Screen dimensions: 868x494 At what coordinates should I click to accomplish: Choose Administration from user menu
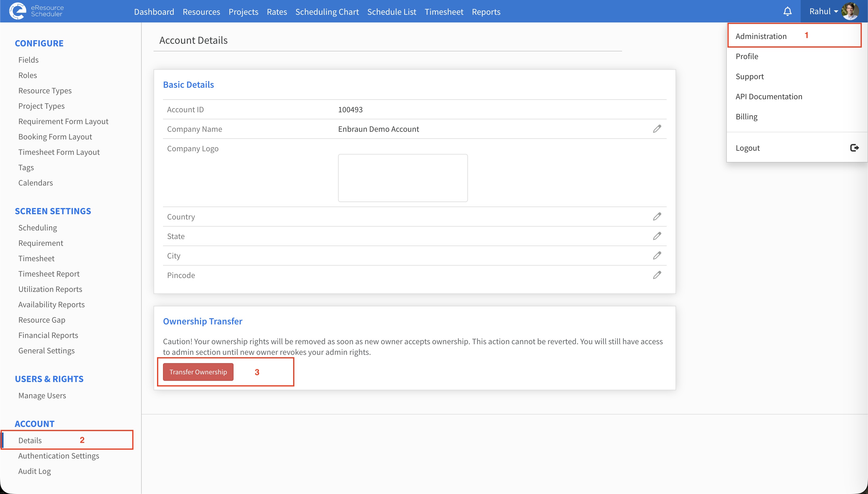[x=761, y=36]
